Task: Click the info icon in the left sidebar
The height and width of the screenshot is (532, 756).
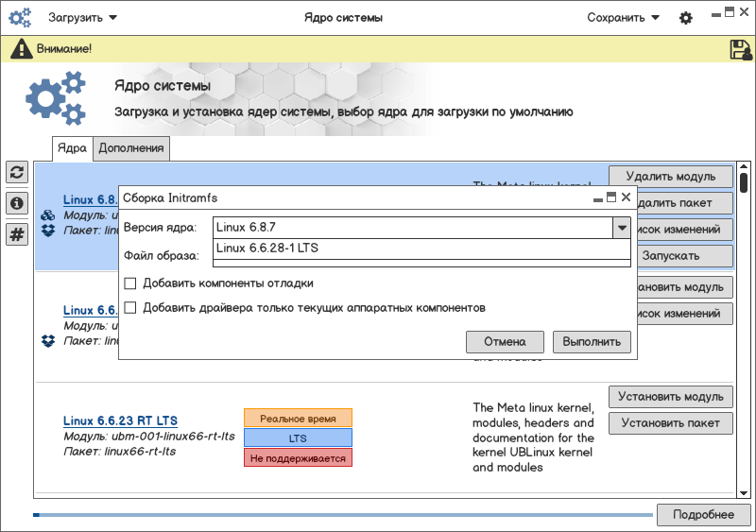Action: (x=17, y=203)
